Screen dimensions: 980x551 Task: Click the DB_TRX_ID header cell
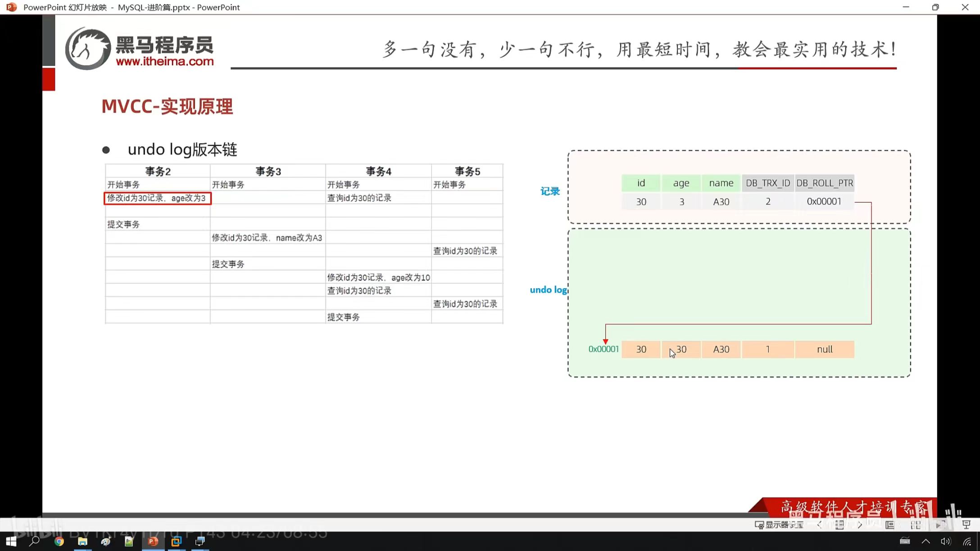pos(768,183)
